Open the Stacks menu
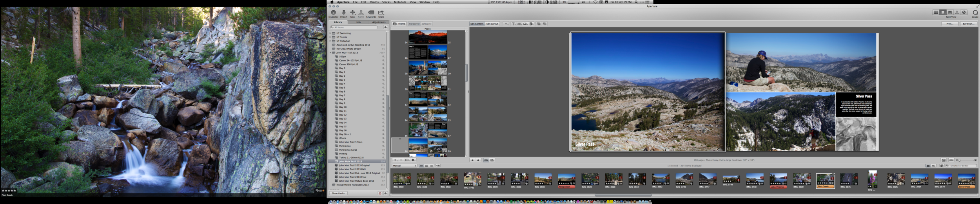 pyautogui.click(x=386, y=2)
